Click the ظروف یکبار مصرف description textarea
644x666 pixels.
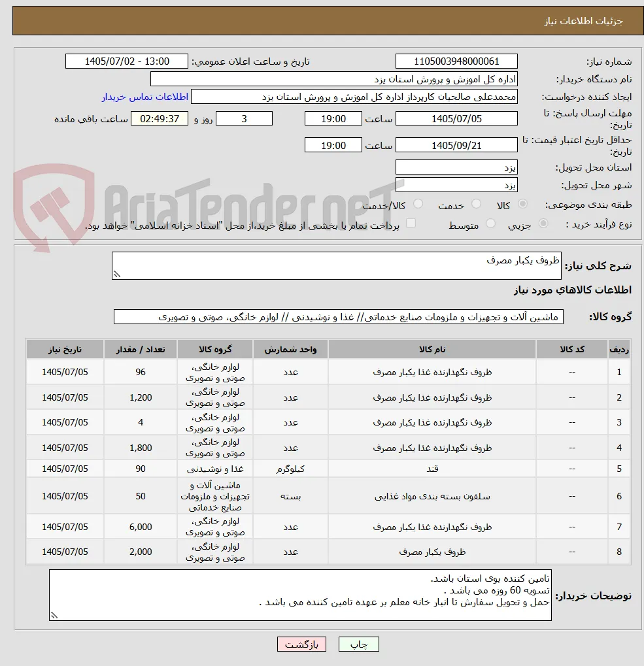(x=337, y=265)
